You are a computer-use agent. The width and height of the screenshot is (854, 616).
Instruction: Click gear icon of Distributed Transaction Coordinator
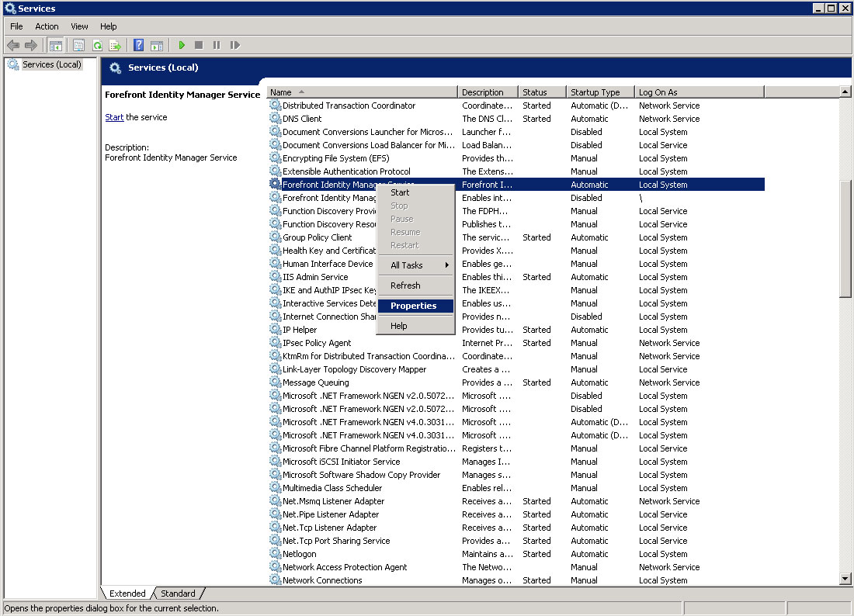[x=276, y=105]
